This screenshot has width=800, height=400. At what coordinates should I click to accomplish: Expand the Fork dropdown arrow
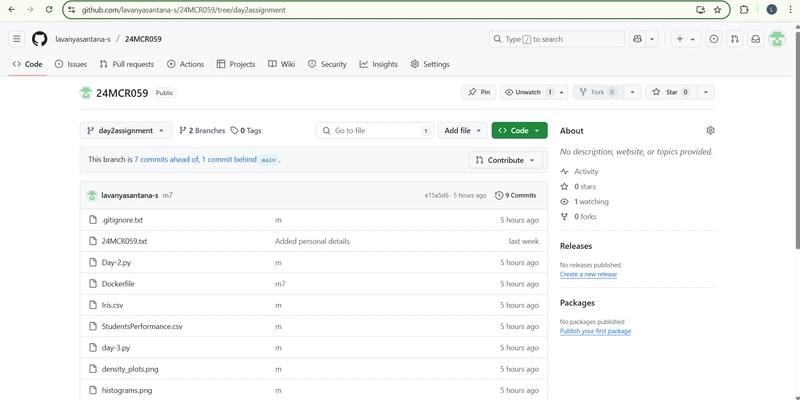(x=632, y=92)
